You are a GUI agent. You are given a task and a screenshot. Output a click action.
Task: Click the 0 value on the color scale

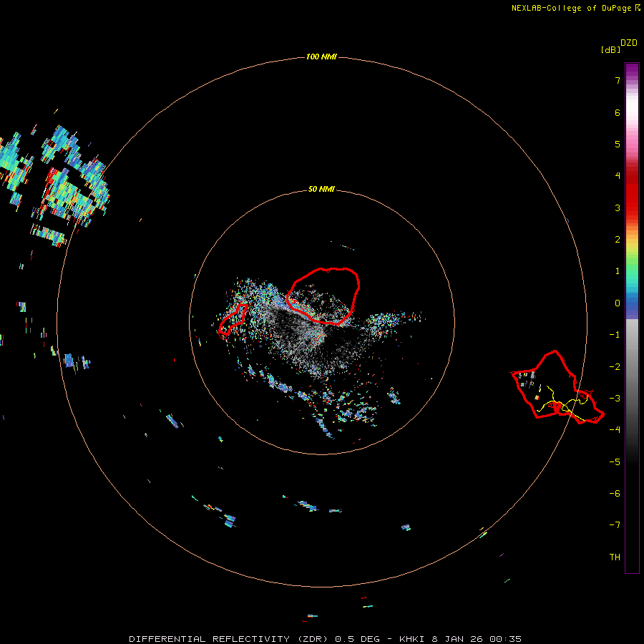pos(618,303)
